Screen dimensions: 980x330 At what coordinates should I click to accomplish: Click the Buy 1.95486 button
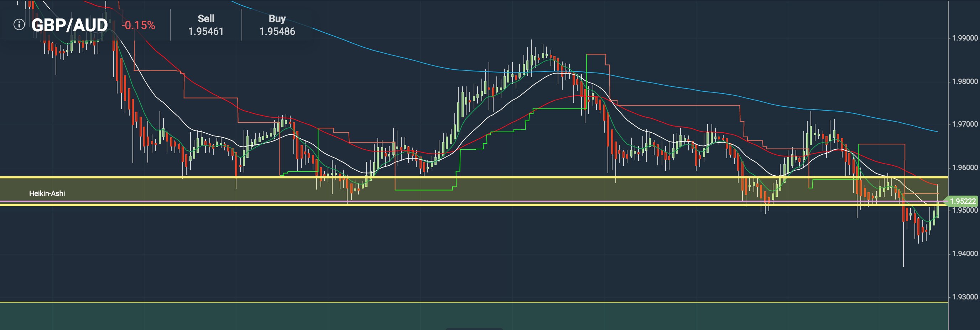coord(277,25)
